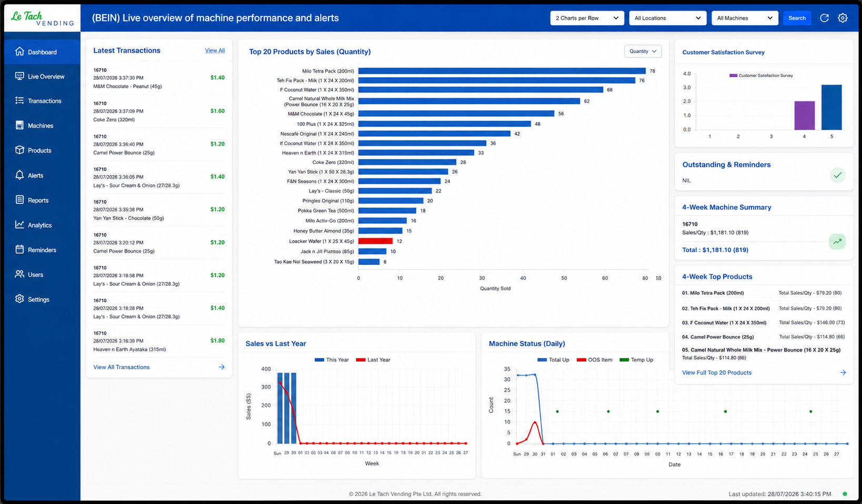Image resolution: width=862 pixels, height=504 pixels.
Task: Click the Last updated timestamp in footer
Action: coord(780,494)
